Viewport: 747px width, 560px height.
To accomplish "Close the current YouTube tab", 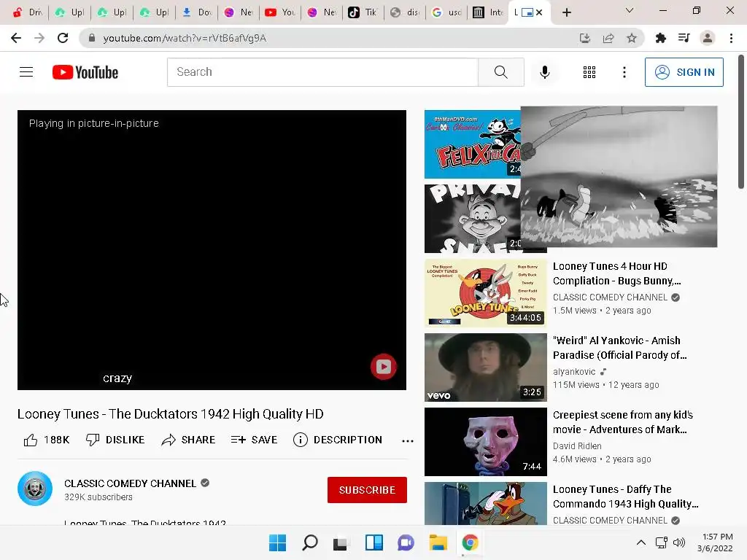I will point(539,12).
